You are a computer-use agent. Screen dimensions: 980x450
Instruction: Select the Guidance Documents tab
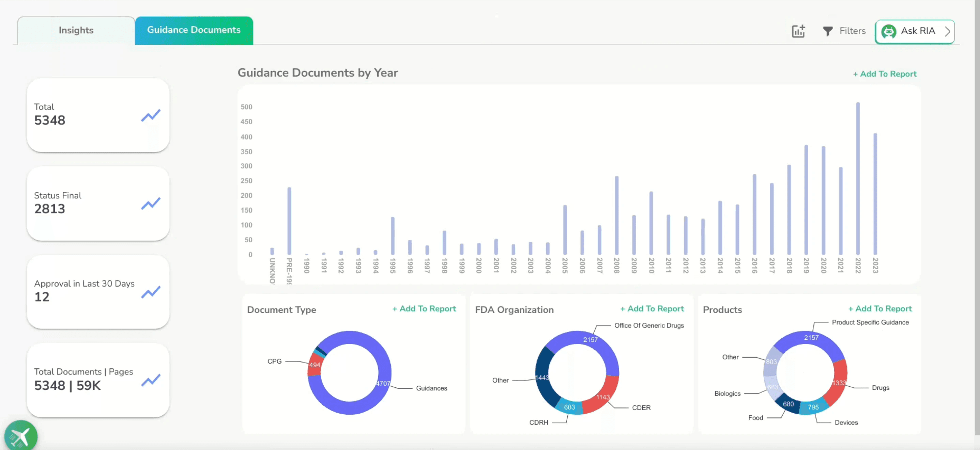point(194,30)
